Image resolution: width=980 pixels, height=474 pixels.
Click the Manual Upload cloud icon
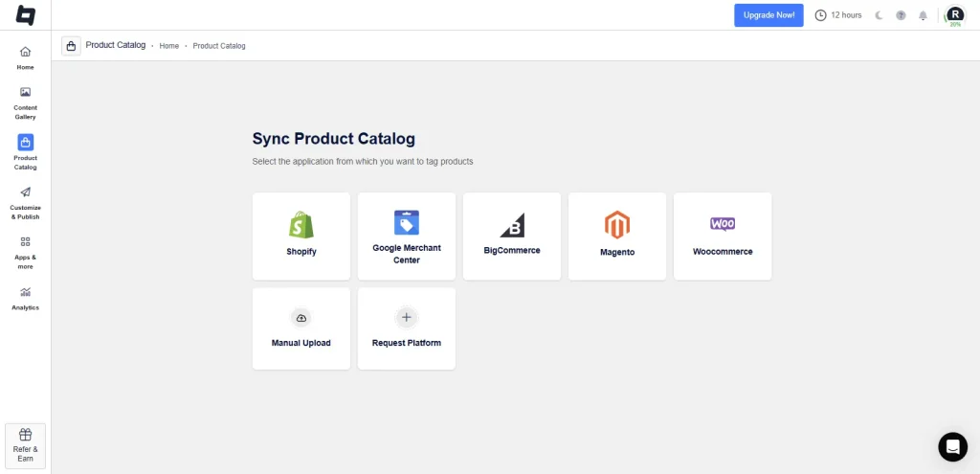301,318
